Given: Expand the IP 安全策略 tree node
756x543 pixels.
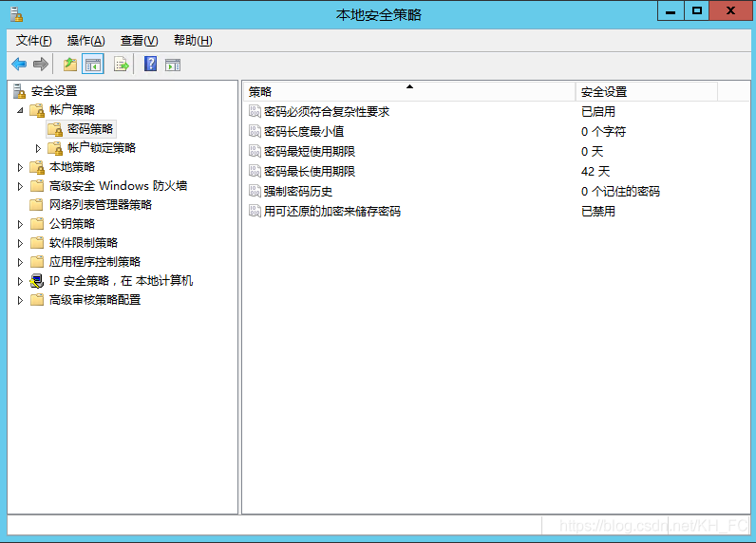Looking at the screenshot, I should [x=20, y=281].
